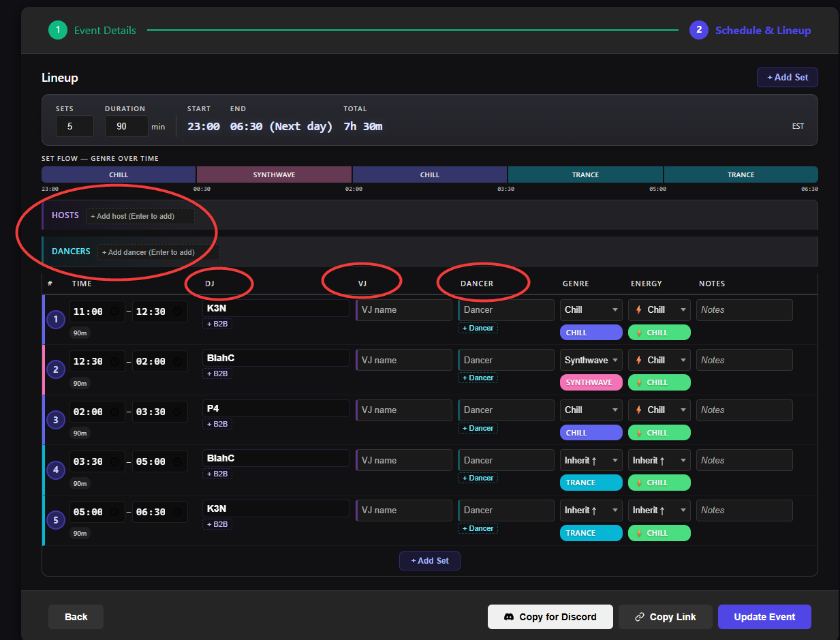The height and width of the screenshot is (640, 840).
Task: Click the clock icon in set 4's 05:00 end time
Action: click(177, 461)
